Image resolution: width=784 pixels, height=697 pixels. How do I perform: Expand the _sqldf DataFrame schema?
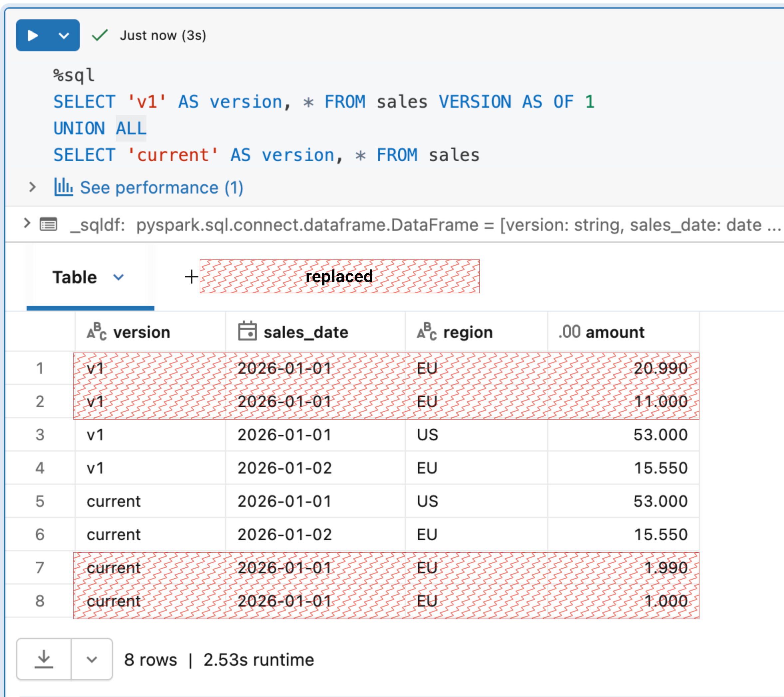(27, 223)
